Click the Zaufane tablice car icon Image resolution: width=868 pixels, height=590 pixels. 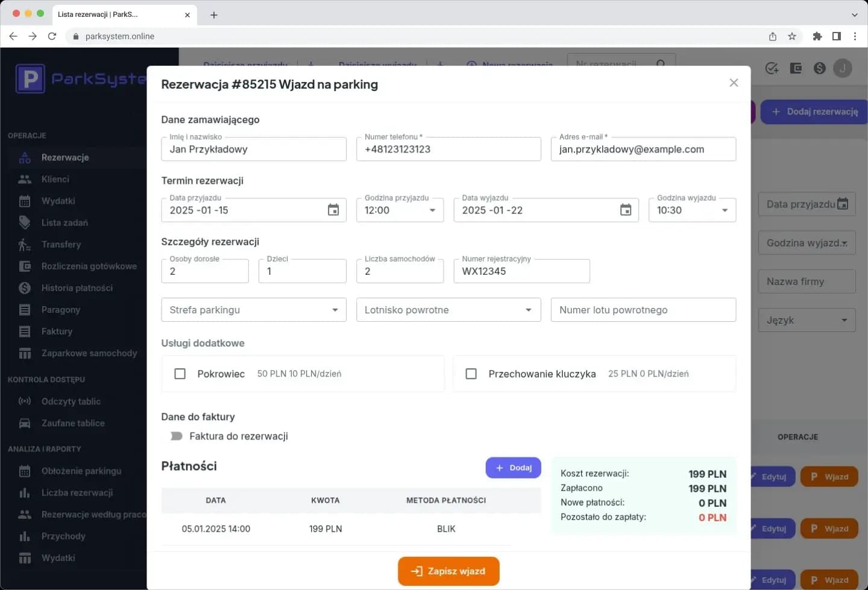(x=25, y=423)
